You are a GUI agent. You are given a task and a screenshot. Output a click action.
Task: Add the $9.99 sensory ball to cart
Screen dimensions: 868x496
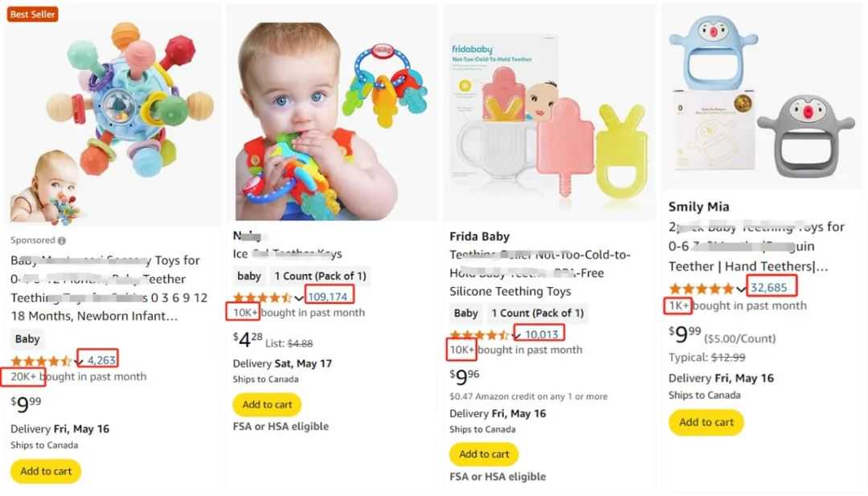(x=46, y=471)
